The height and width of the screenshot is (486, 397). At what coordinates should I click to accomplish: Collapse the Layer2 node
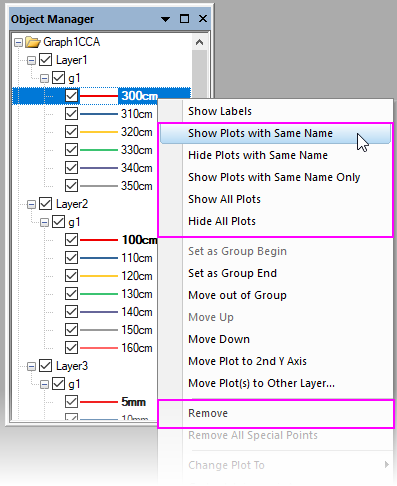coord(31,204)
